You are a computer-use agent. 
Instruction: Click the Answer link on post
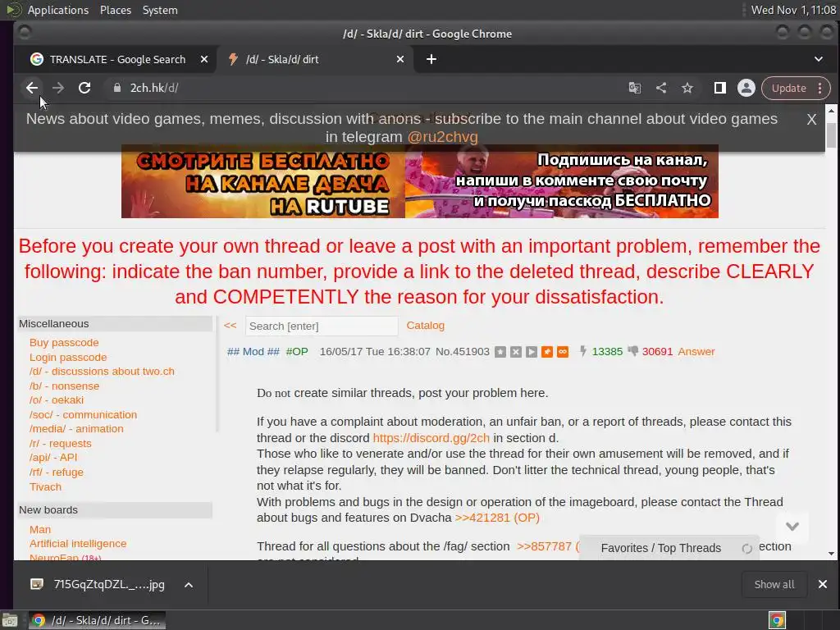pos(696,351)
